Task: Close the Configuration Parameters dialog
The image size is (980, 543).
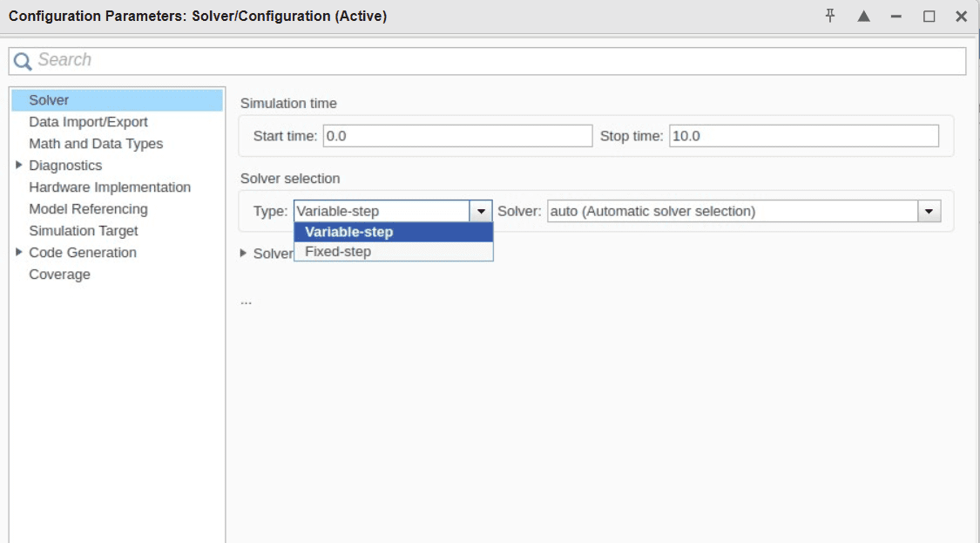Action: [961, 17]
